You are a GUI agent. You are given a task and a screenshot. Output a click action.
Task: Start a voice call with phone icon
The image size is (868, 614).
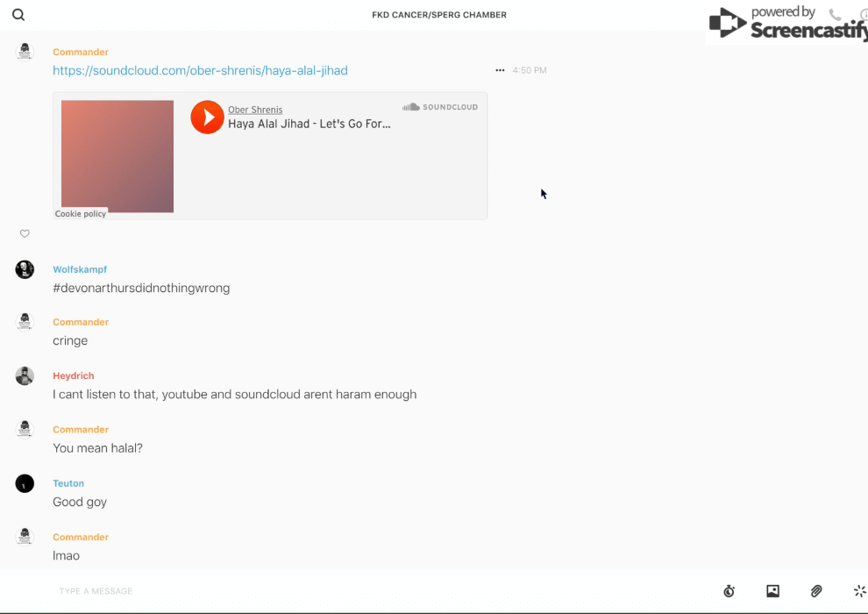pos(835,15)
